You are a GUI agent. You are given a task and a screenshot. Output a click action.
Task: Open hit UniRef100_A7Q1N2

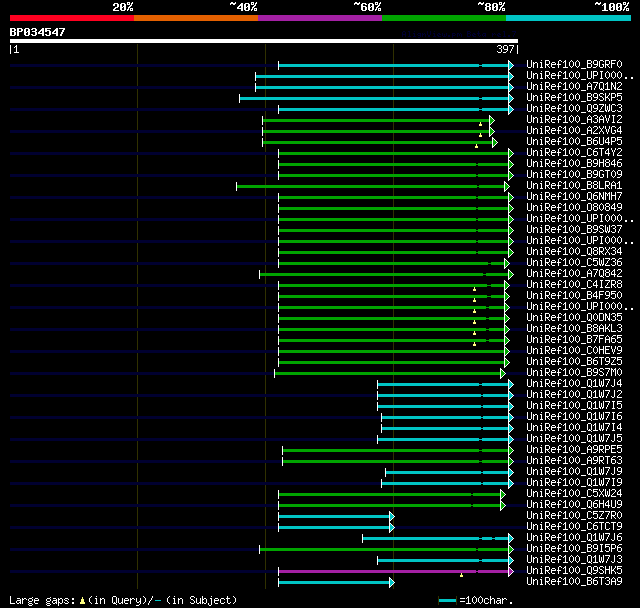[574, 87]
